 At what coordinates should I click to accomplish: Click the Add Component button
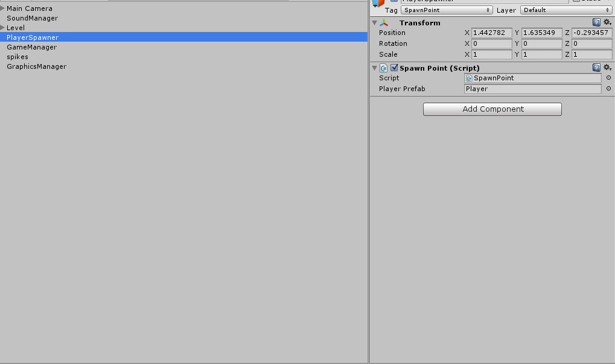(x=492, y=109)
